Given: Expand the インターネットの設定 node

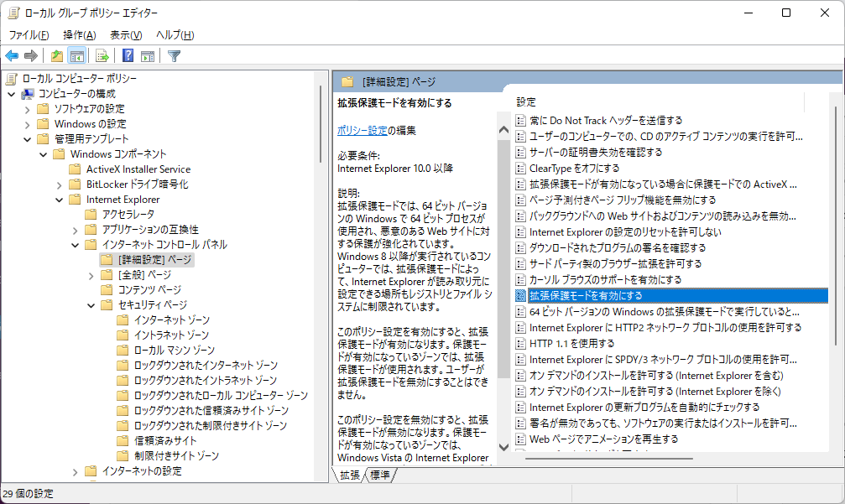Looking at the screenshot, I should tap(75, 471).
